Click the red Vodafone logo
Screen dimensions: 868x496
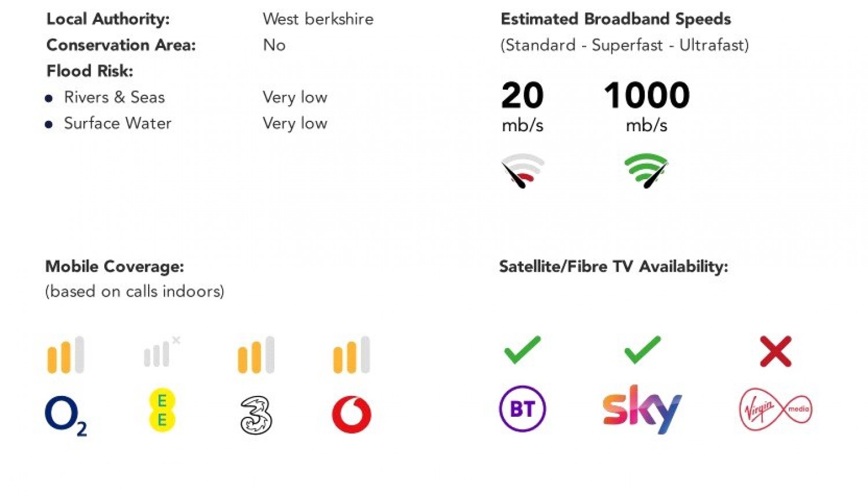coord(352,414)
